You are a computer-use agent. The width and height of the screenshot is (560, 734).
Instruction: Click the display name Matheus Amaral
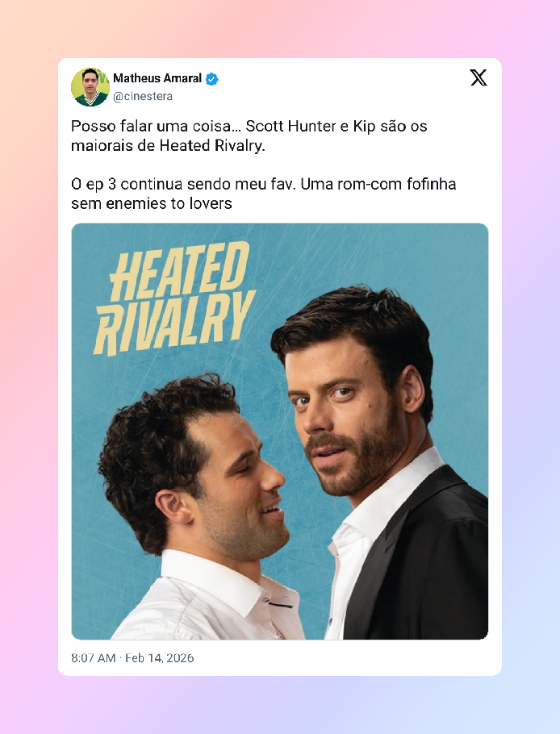(x=157, y=78)
